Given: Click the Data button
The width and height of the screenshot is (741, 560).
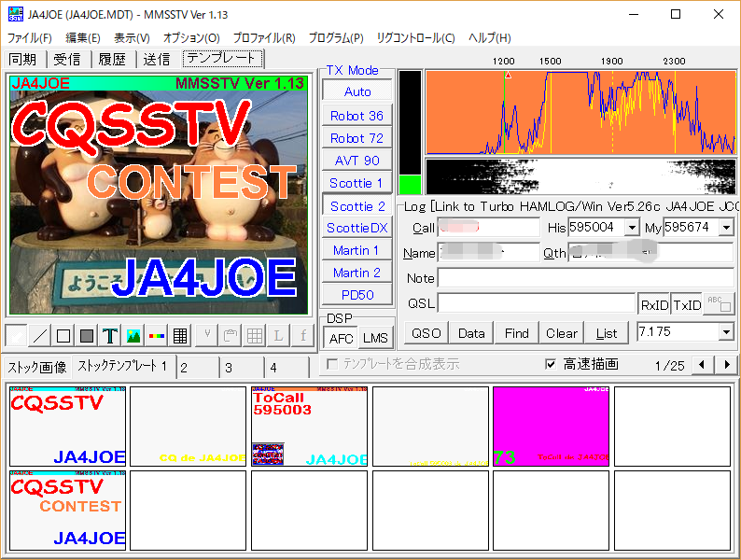Looking at the screenshot, I should tap(471, 333).
